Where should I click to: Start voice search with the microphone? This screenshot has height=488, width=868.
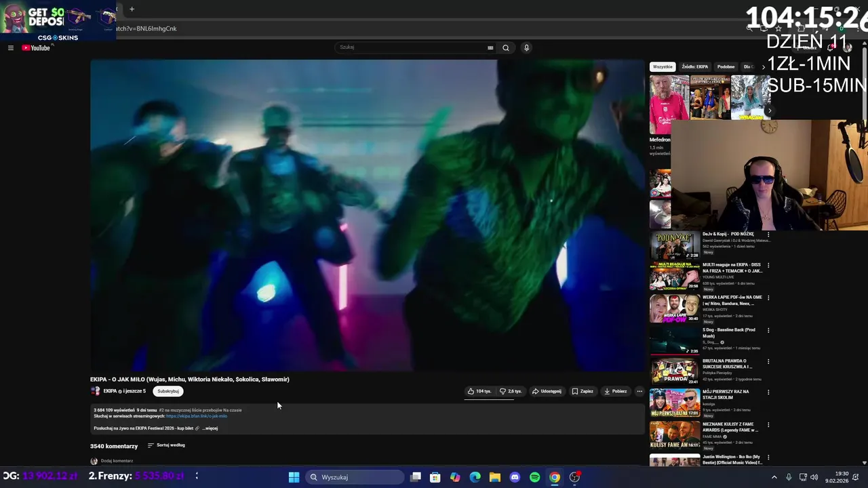[x=526, y=48]
